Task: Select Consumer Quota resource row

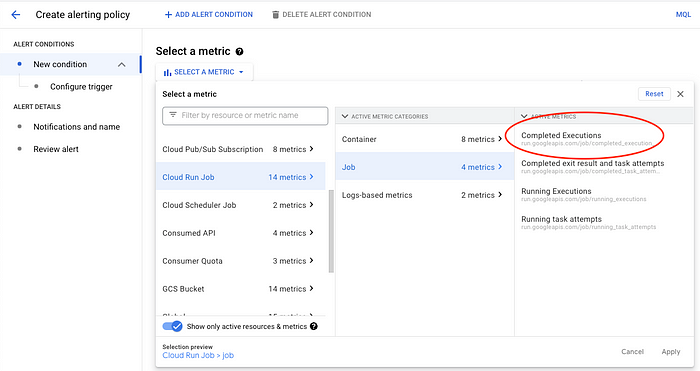Action: point(241,261)
